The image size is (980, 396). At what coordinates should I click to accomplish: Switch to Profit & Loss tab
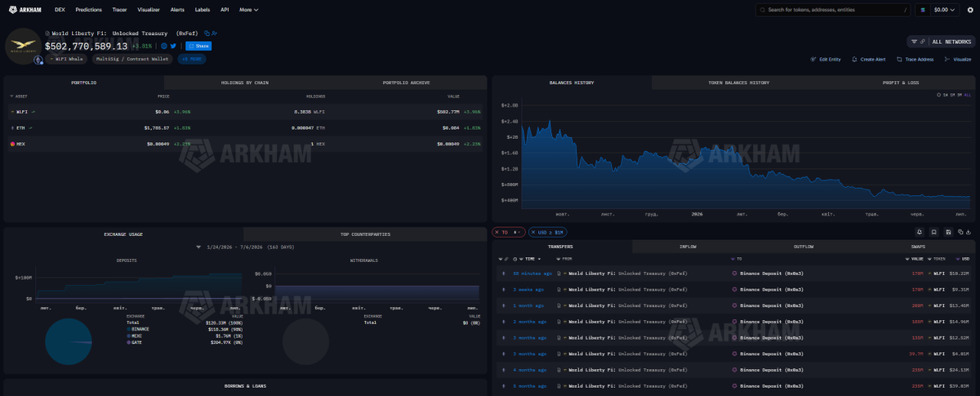901,82
